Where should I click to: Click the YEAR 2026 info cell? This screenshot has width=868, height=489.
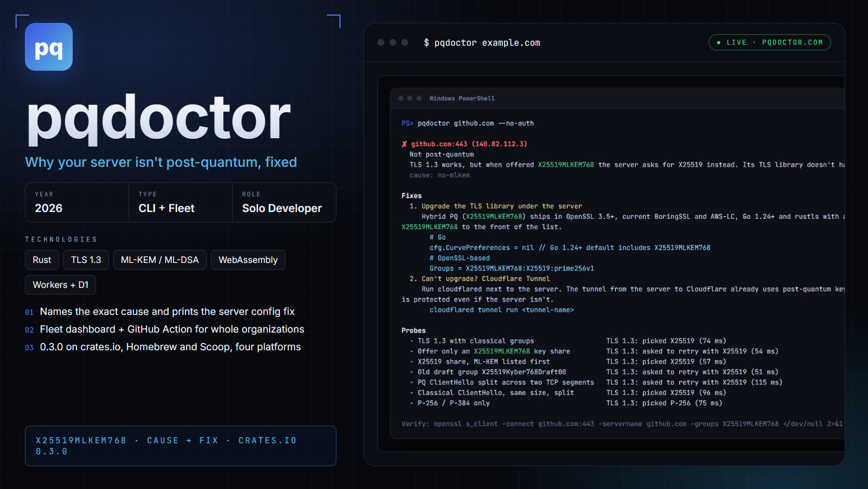[x=77, y=203]
